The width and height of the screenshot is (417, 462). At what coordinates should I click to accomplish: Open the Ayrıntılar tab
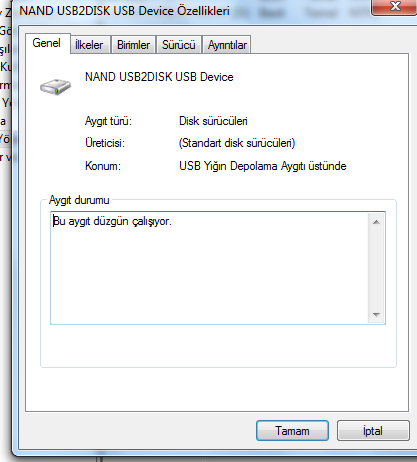[x=227, y=45]
